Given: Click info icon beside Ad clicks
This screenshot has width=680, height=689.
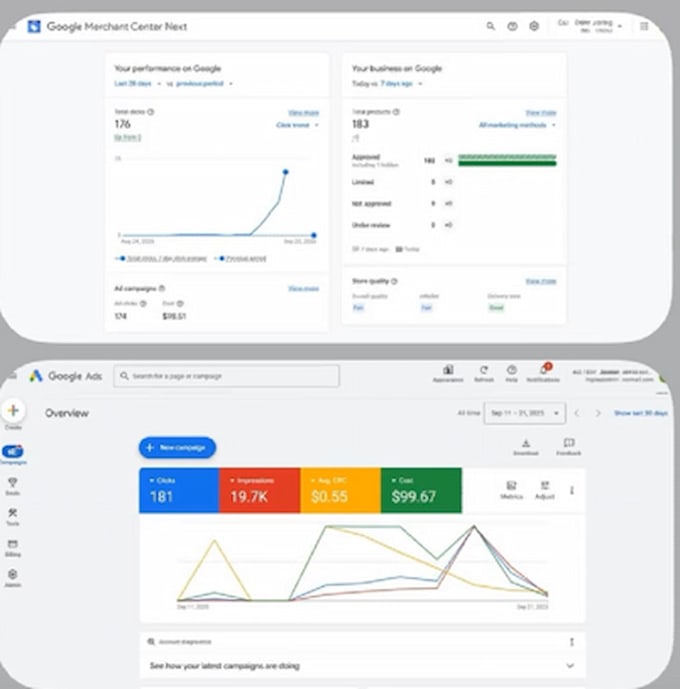Looking at the screenshot, I should [143, 303].
